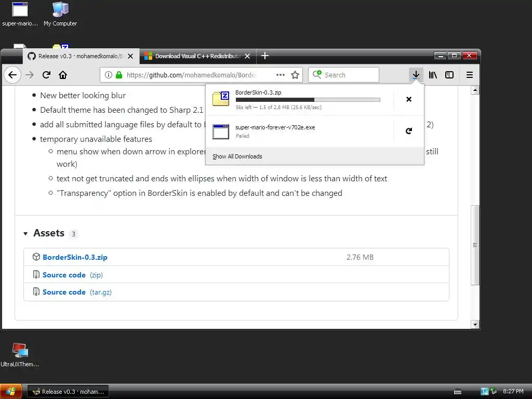Image resolution: width=532 pixels, height=399 pixels.
Task: Go back to the previous page
Action: pyautogui.click(x=12, y=75)
